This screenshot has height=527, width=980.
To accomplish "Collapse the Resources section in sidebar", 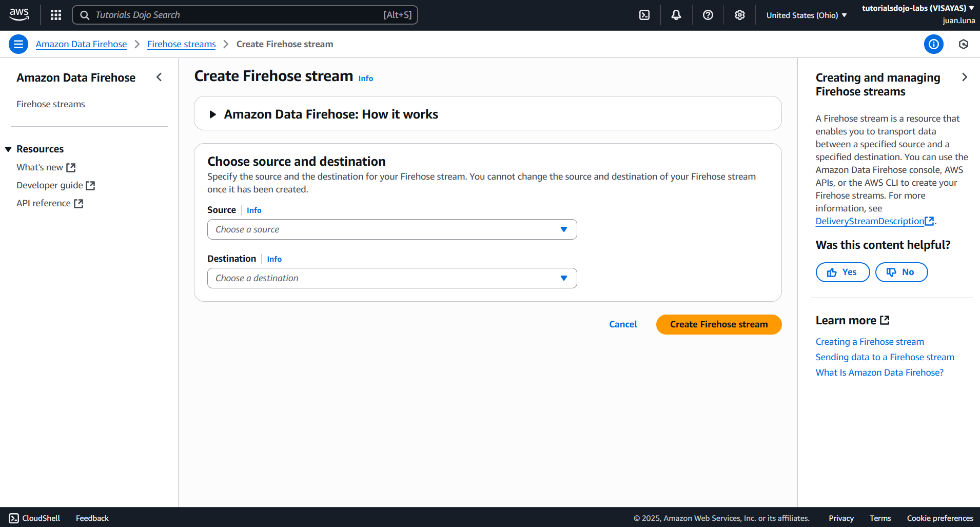I will click(9, 149).
